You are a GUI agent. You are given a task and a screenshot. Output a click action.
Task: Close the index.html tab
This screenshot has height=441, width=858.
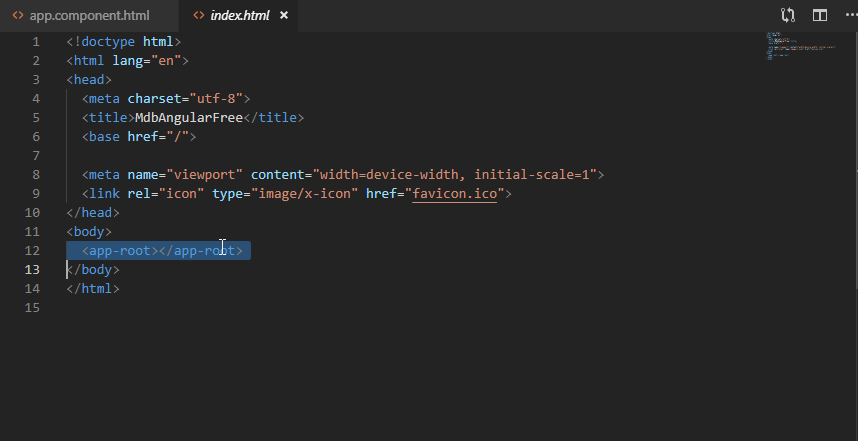pyautogui.click(x=284, y=16)
